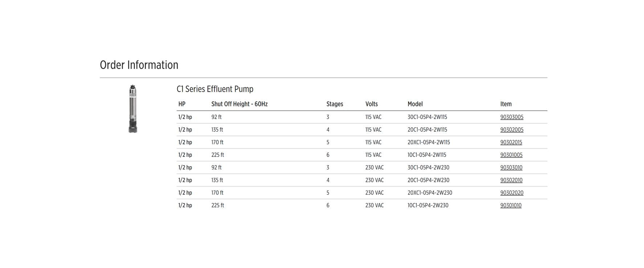Click the HP column header
The image size is (644, 268).
tap(182, 104)
